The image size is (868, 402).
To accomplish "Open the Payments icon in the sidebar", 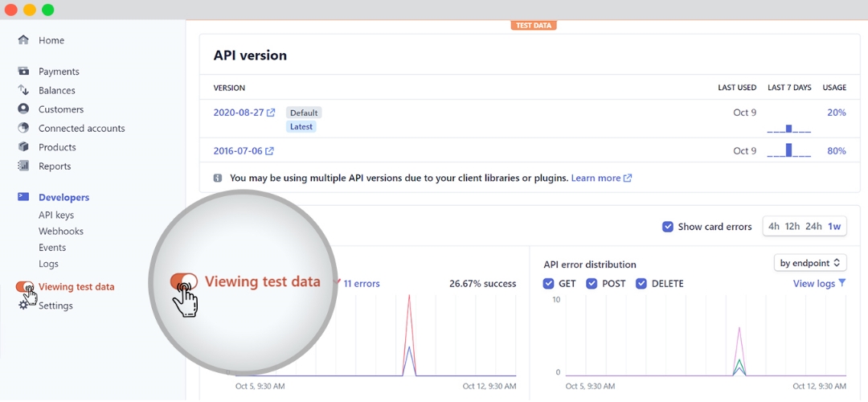I will (x=23, y=71).
